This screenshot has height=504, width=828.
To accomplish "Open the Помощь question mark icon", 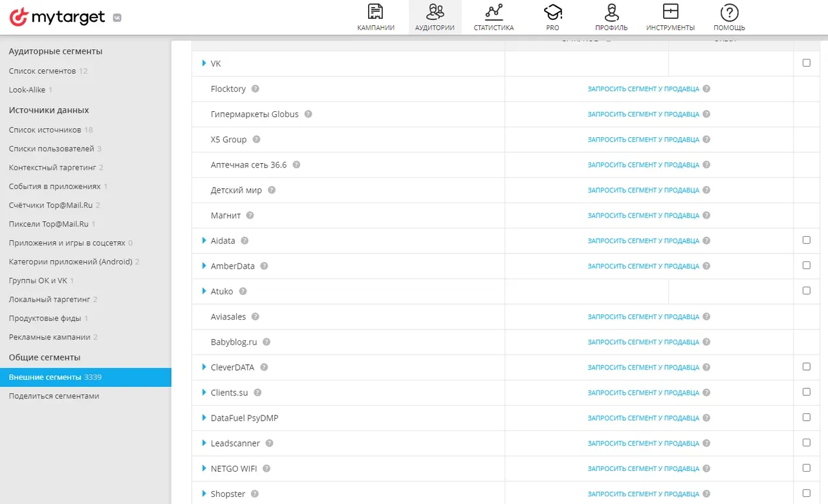I will click(x=729, y=12).
